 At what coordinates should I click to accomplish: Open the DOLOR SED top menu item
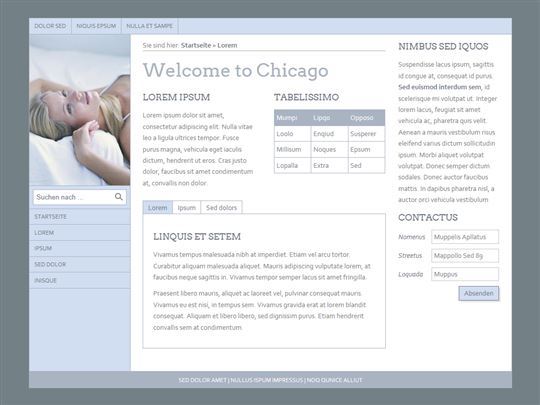50,26
